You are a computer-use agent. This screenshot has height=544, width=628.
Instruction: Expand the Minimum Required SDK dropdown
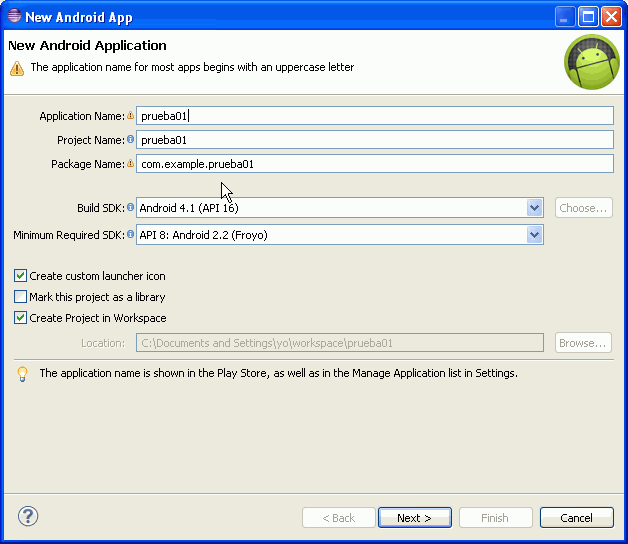[x=534, y=235]
